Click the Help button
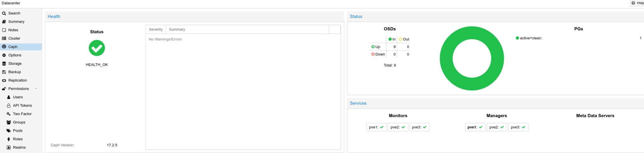 tap(638, 3)
